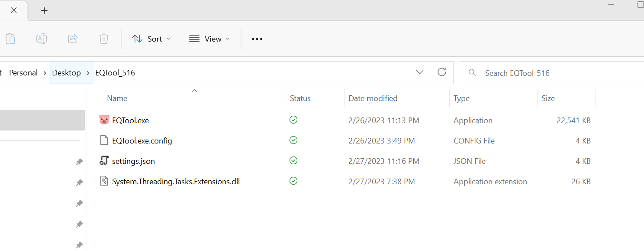Viewport: 644px width, 251px height.
Task: Open the See more three-dots menu
Action: pos(257,39)
